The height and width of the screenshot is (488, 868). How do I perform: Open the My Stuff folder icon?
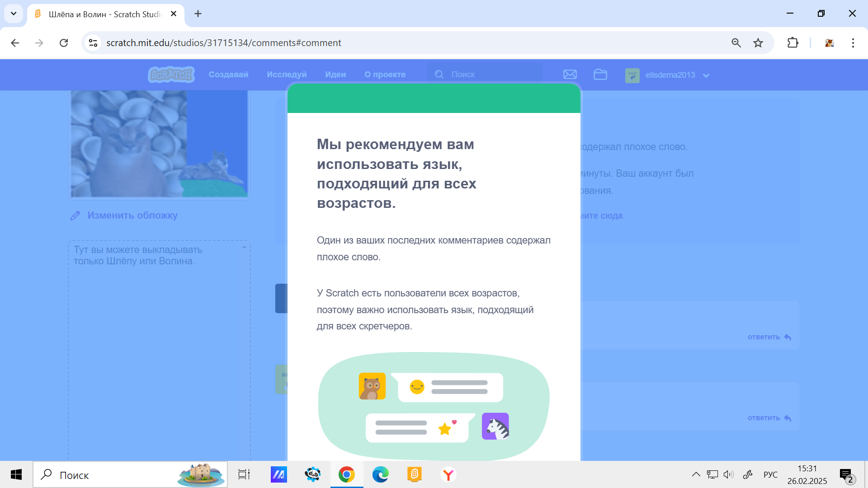click(x=600, y=75)
